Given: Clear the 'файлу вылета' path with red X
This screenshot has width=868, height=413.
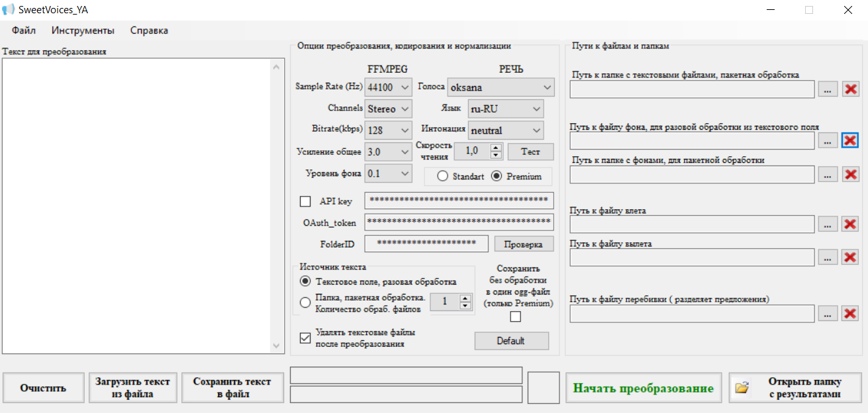Looking at the screenshot, I should (x=850, y=257).
